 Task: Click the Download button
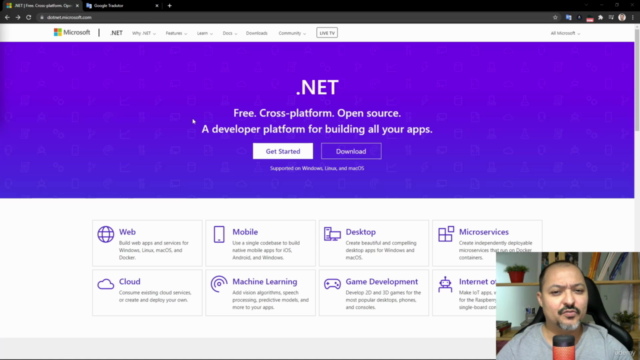pyautogui.click(x=351, y=151)
